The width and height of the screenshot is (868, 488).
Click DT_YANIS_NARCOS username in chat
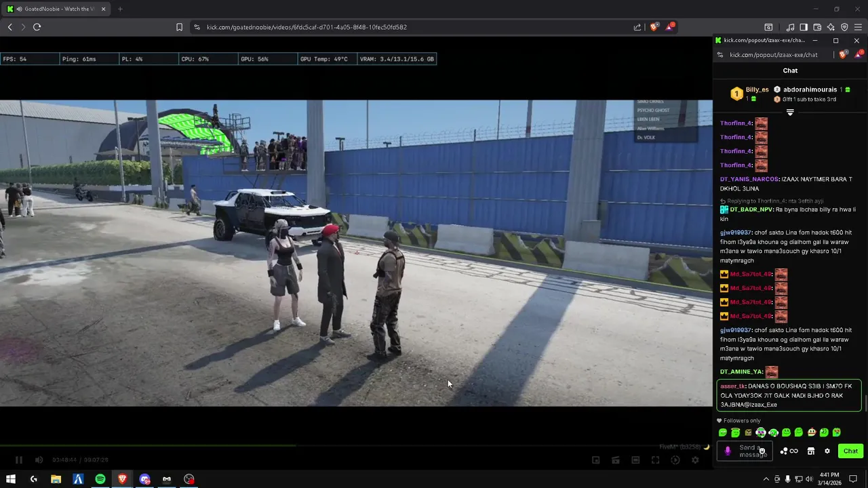point(749,179)
